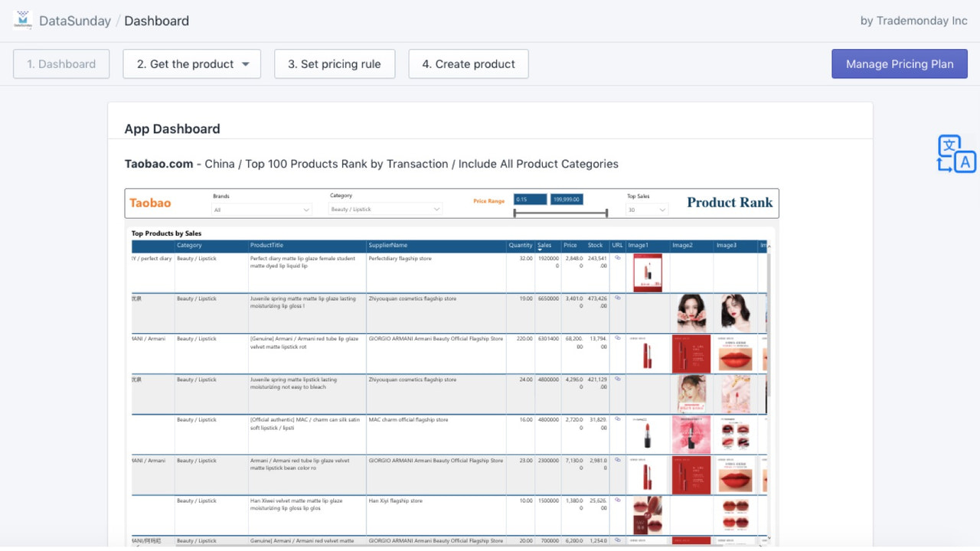980x551 pixels.
Task: Switch to the Dashboard step tab
Action: 60,64
